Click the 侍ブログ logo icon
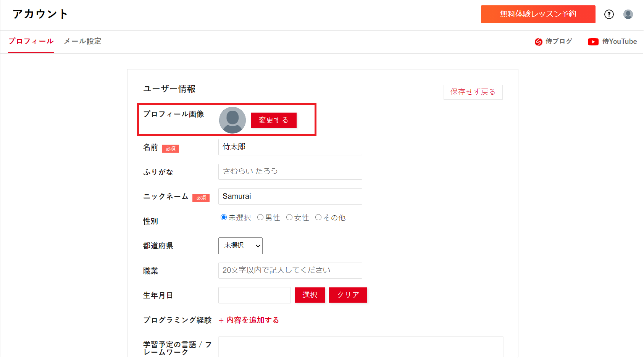The height and width of the screenshot is (358, 644). point(538,42)
